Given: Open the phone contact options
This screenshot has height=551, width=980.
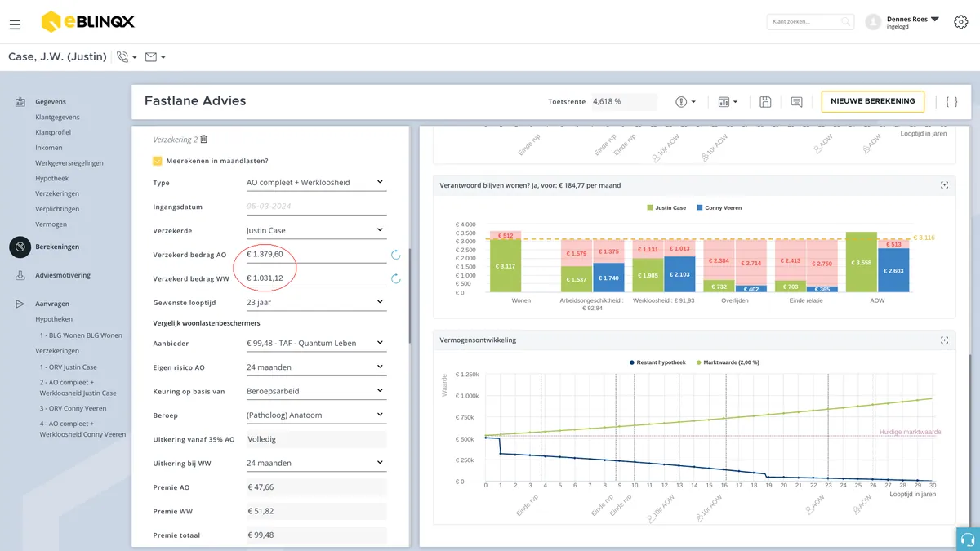Looking at the screenshot, I should click(x=127, y=57).
